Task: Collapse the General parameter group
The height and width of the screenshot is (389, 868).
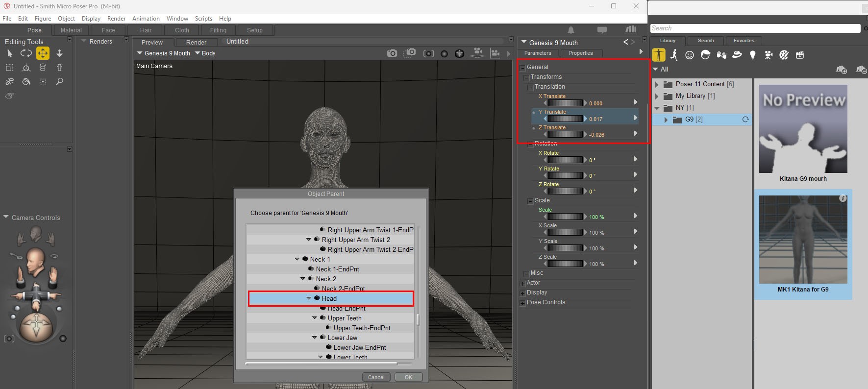Action: (522, 68)
